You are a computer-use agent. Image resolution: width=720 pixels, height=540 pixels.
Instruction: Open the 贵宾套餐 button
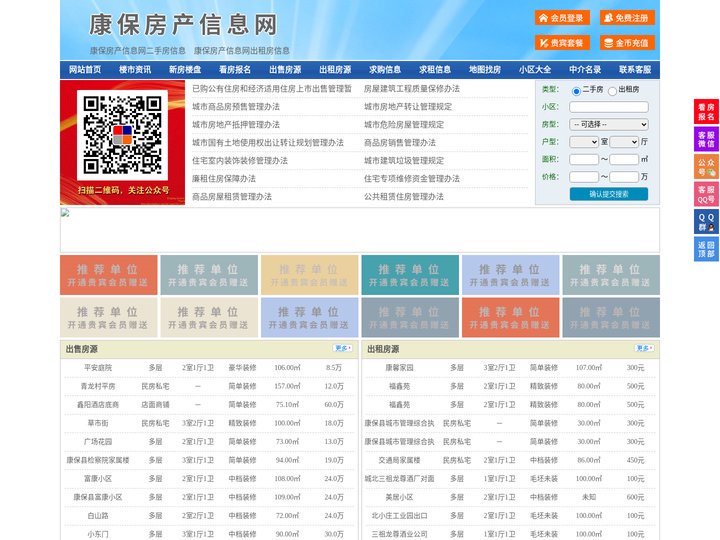[x=562, y=43]
